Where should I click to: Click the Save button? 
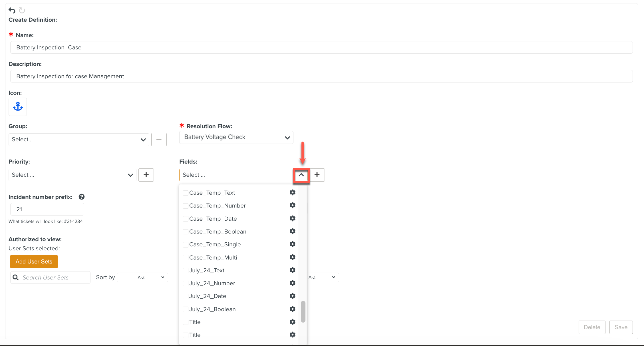pyautogui.click(x=621, y=327)
